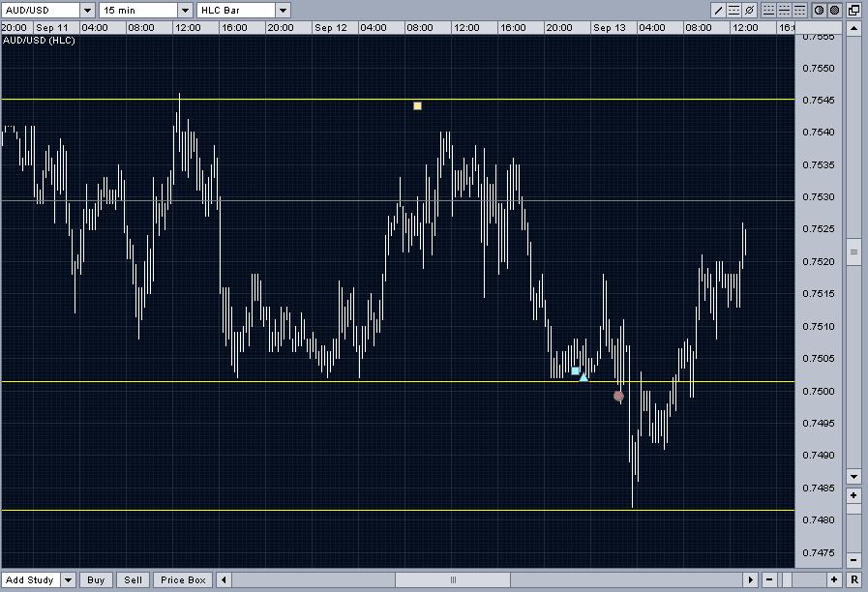Click the R reset chart button
The width and height of the screenshot is (868, 592).
click(x=854, y=579)
